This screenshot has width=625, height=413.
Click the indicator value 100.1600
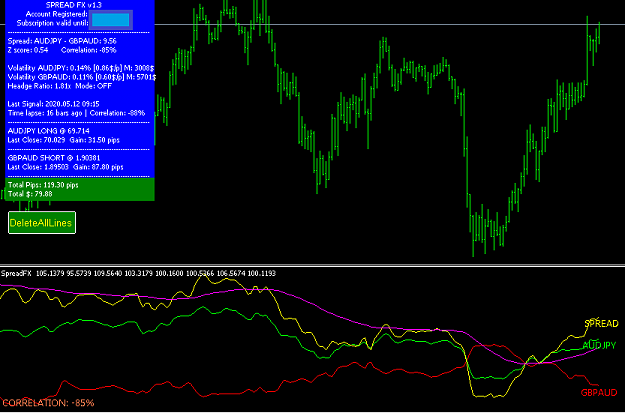coord(170,273)
